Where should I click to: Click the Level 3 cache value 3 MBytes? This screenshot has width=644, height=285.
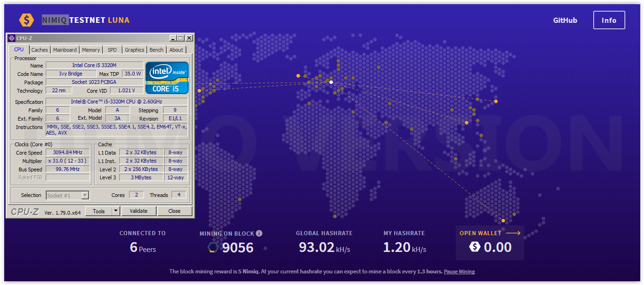click(141, 178)
